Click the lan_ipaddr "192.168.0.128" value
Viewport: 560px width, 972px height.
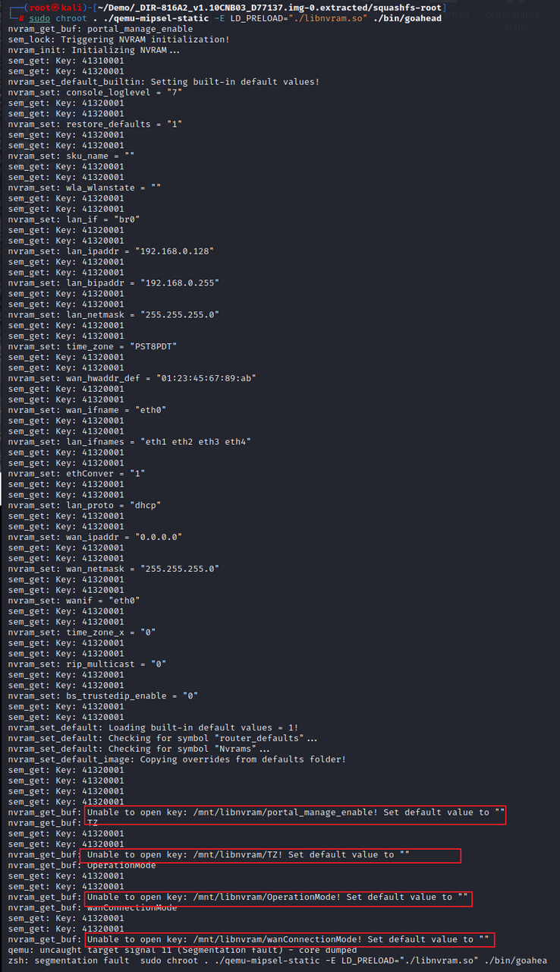point(174,251)
